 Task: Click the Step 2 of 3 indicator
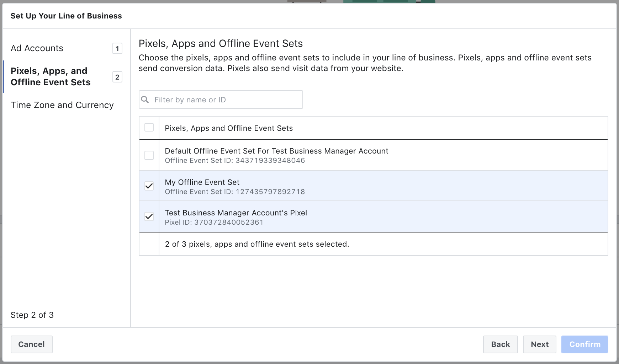(x=32, y=315)
